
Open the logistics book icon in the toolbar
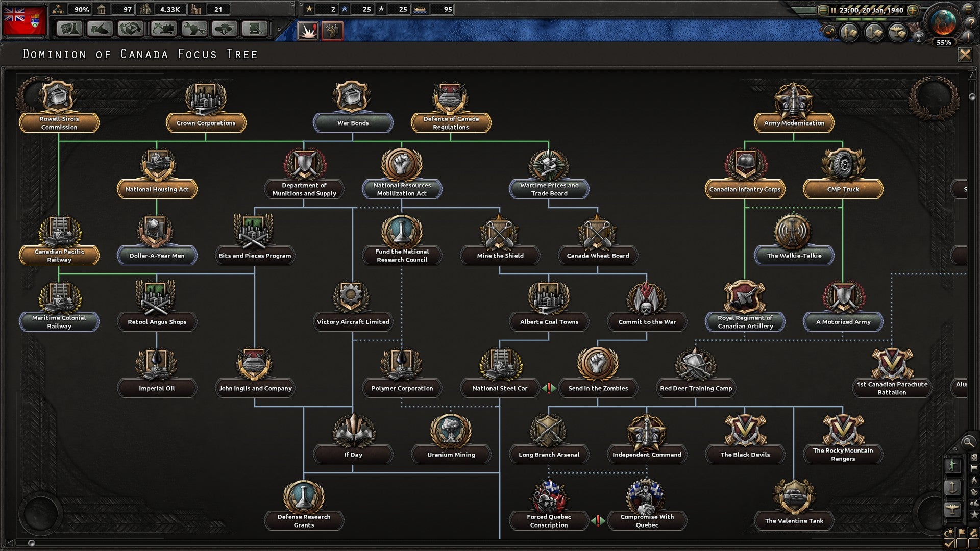click(x=256, y=29)
